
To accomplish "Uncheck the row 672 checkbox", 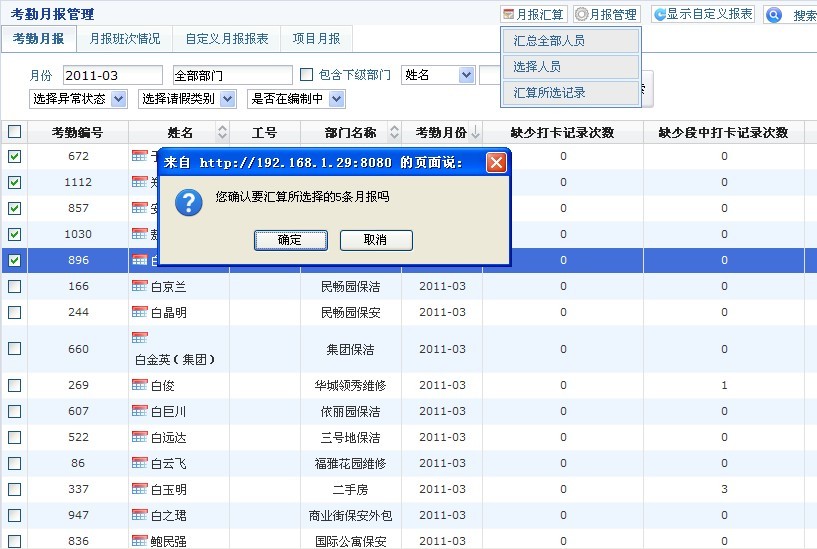I will 15,156.
